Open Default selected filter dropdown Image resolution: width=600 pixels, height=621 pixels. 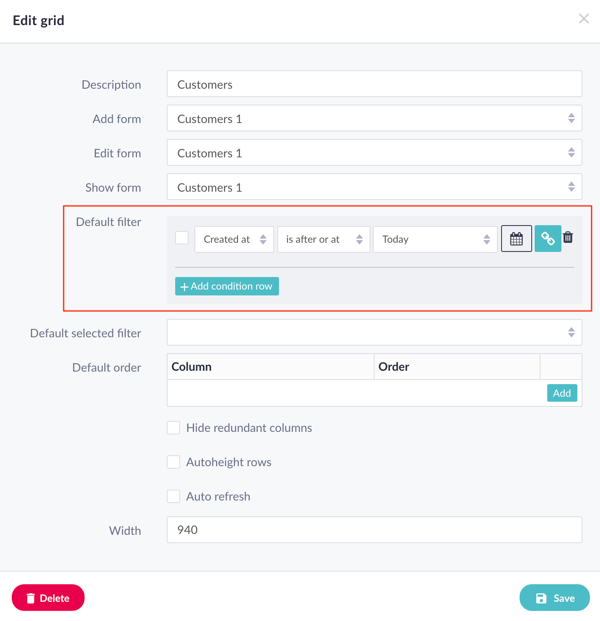(x=374, y=333)
